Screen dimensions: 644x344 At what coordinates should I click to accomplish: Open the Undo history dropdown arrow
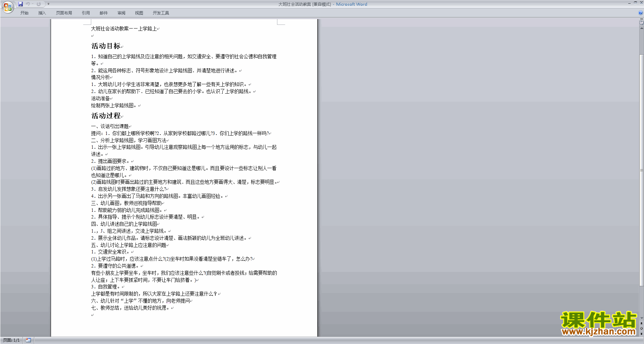click(33, 4)
